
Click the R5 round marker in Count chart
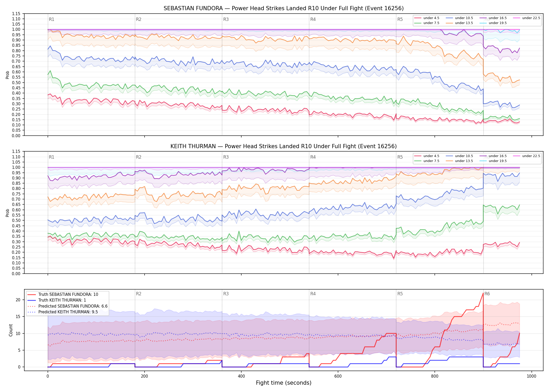[400, 294]
